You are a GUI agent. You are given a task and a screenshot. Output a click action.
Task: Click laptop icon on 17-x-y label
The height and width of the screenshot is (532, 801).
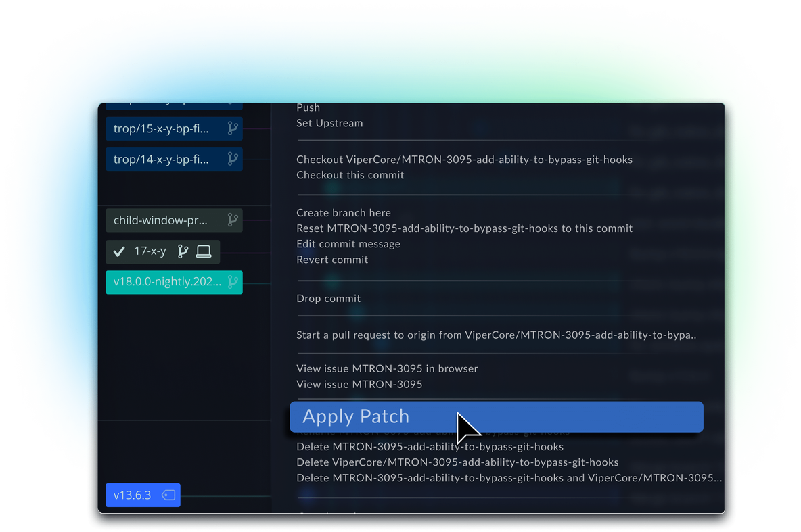204,251
